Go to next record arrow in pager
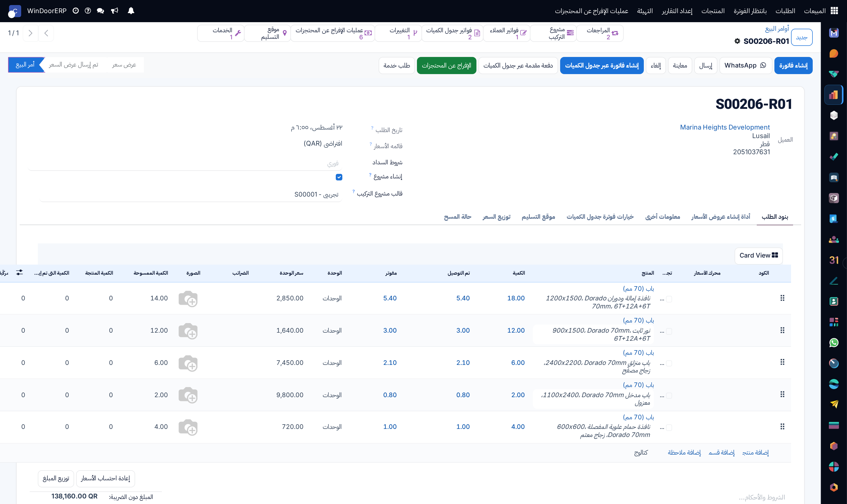This screenshot has height=504, width=847. click(x=30, y=33)
